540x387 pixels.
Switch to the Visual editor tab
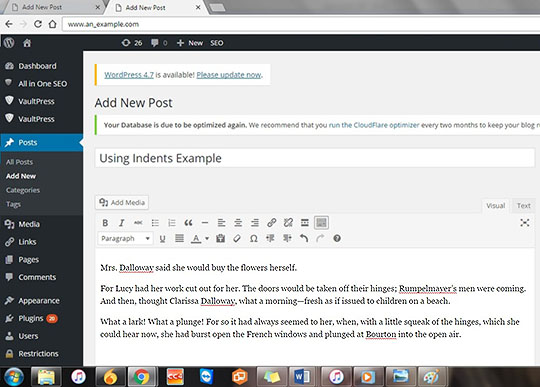click(495, 206)
